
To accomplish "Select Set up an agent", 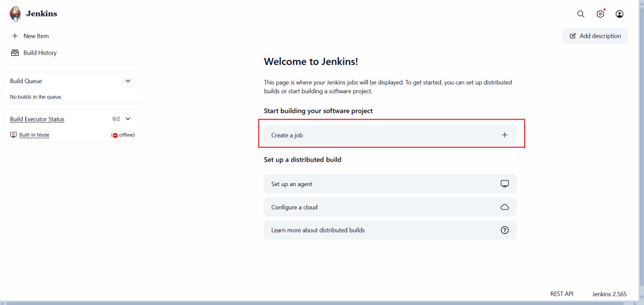I will (390, 184).
